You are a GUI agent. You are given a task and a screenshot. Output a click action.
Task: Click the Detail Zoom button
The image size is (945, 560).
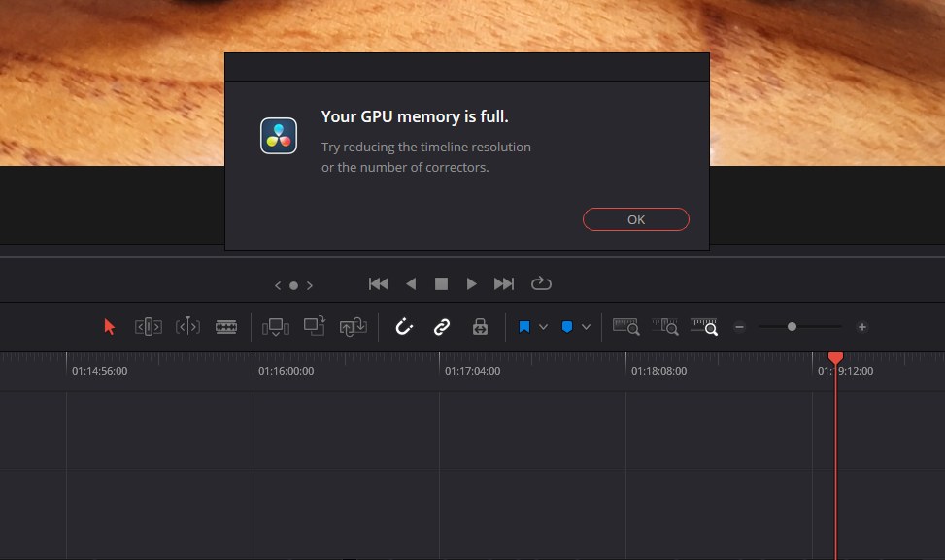pyautogui.click(x=664, y=326)
